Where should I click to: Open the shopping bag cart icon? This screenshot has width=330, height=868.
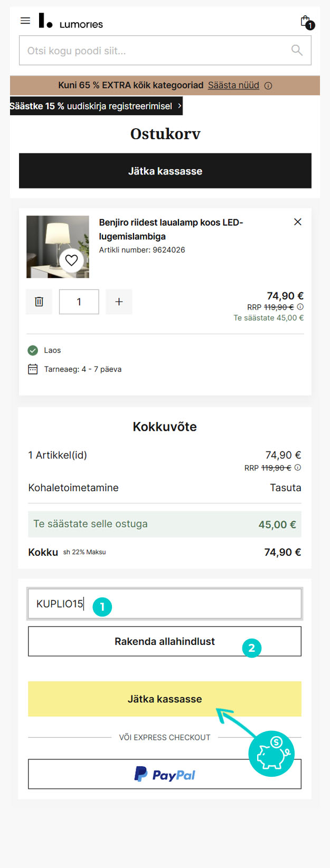306,22
